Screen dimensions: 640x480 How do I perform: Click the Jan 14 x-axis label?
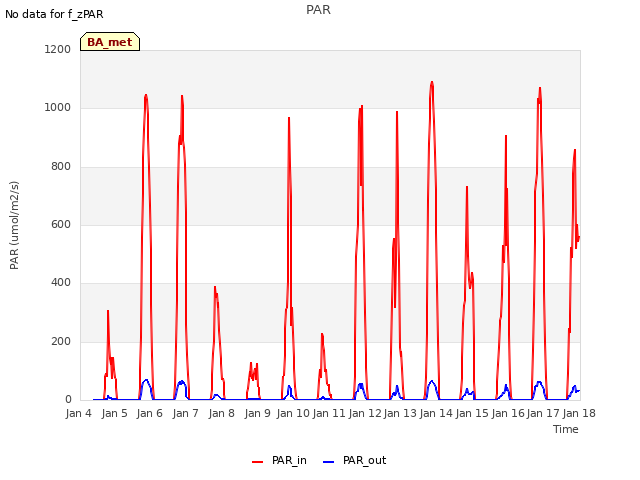pyautogui.click(x=436, y=413)
